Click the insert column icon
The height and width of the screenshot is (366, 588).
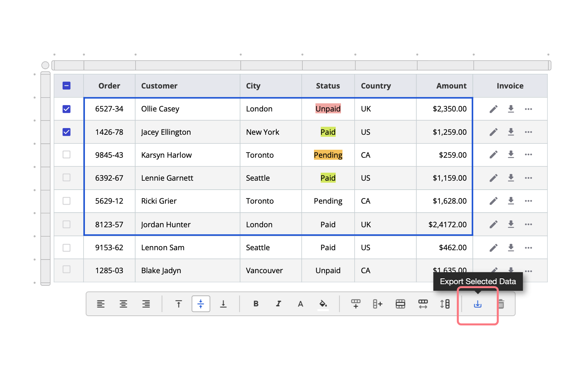[x=378, y=304]
